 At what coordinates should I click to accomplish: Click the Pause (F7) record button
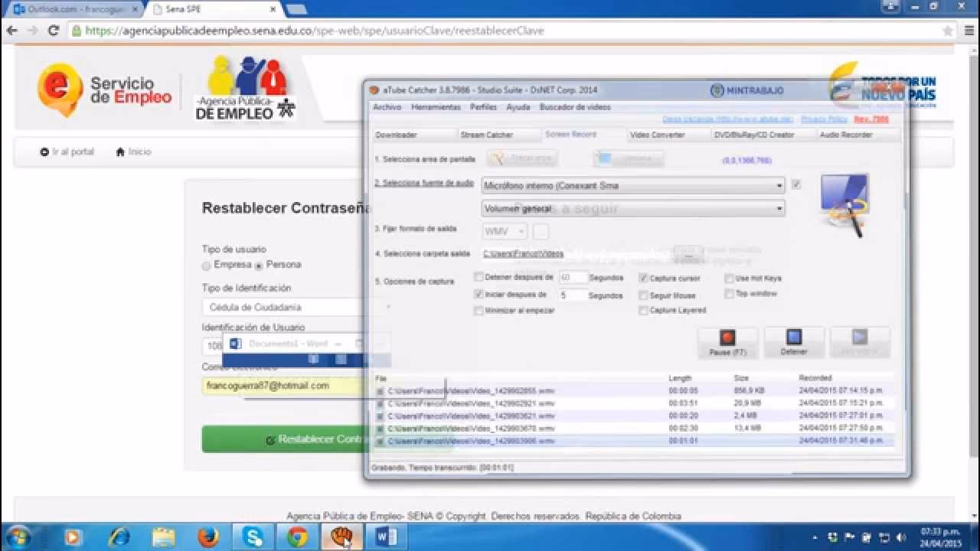[x=727, y=342]
